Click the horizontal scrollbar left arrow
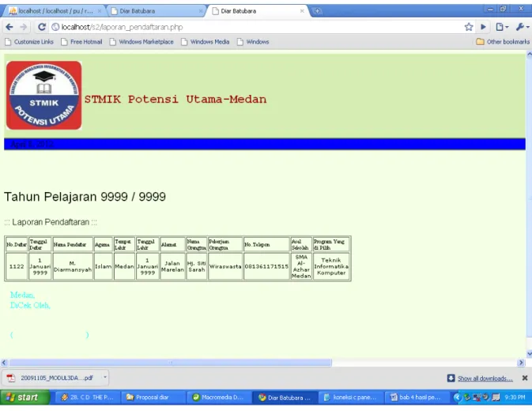 (4, 363)
